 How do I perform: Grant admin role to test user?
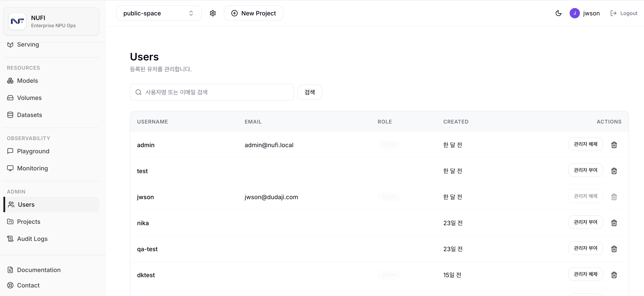coord(586,170)
